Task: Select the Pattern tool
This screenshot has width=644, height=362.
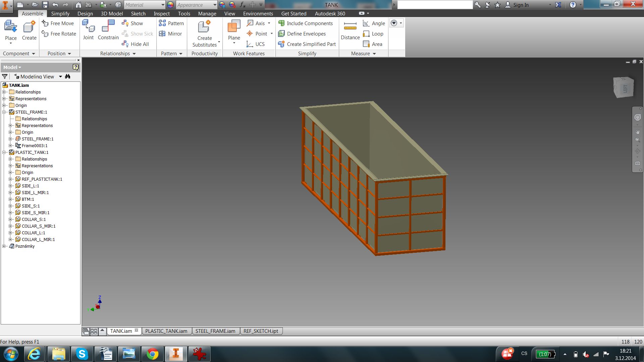Action: [171, 23]
